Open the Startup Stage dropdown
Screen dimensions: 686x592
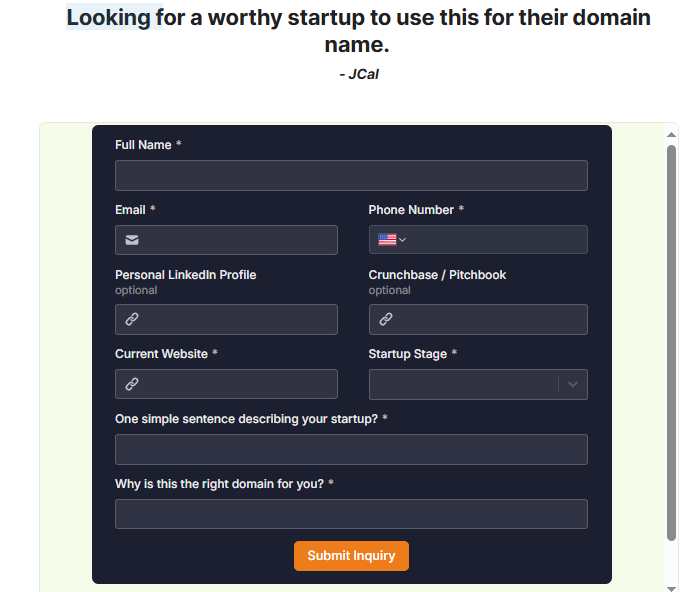(x=463, y=385)
